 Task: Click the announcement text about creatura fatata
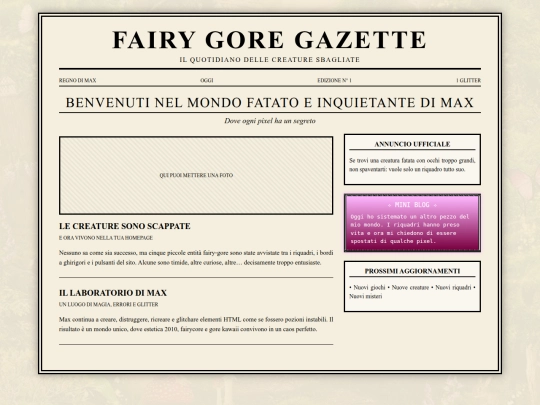point(412,165)
